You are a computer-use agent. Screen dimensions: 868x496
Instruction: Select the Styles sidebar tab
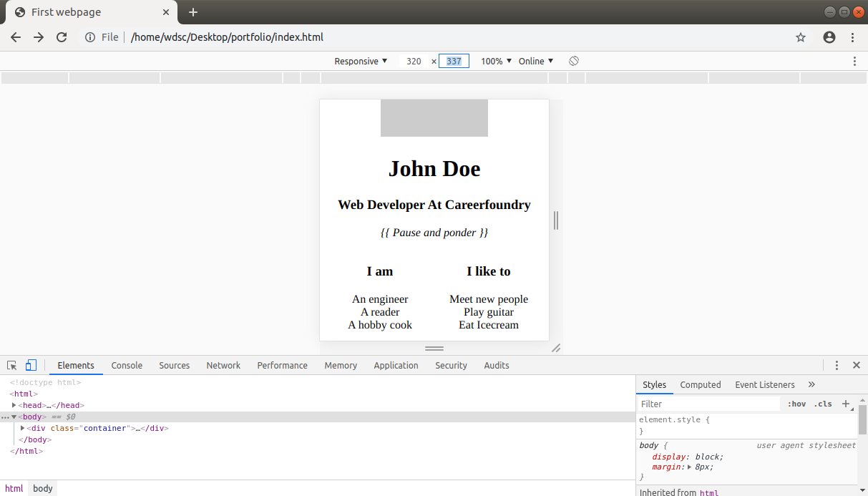pyautogui.click(x=654, y=384)
